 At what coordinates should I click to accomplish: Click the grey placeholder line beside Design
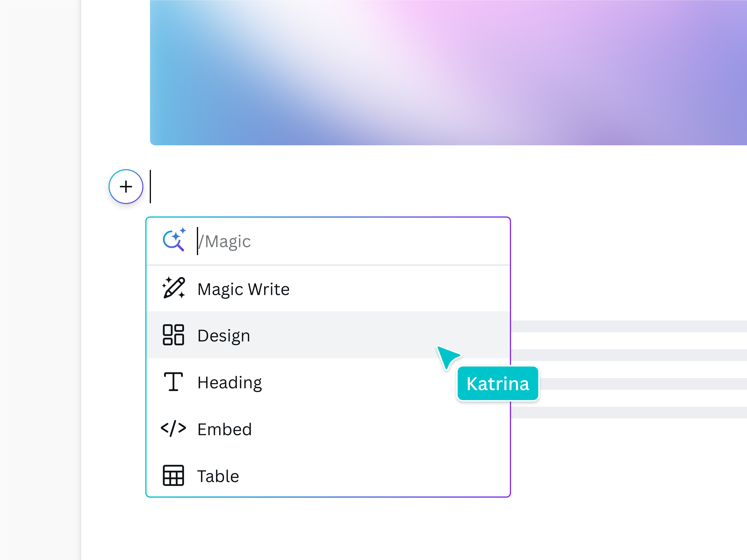(x=608, y=326)
